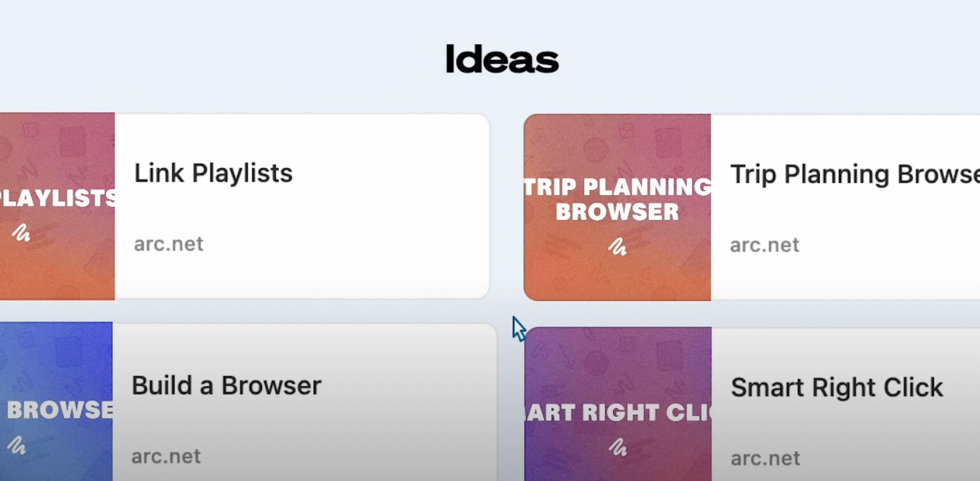Click the Ideas heading
The width and height of the screenshot is (980, 481).
tap(502, 59)
